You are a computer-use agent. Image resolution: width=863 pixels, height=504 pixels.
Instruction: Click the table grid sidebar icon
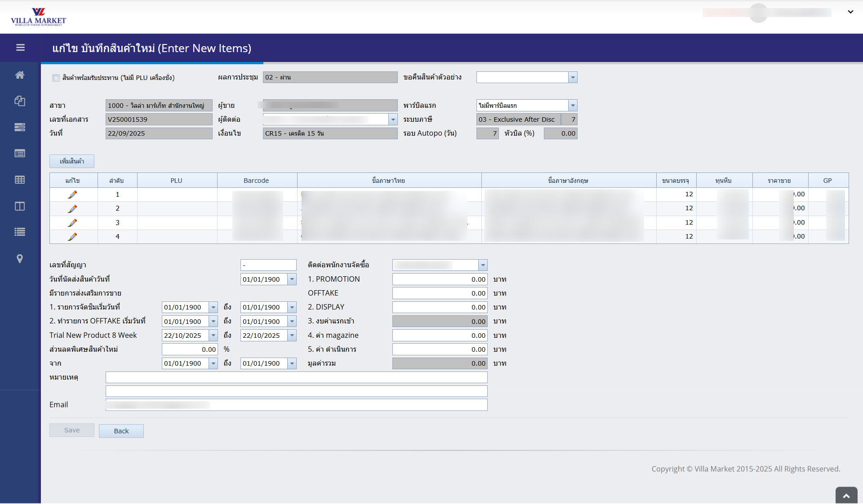click(x=20, y=180)
